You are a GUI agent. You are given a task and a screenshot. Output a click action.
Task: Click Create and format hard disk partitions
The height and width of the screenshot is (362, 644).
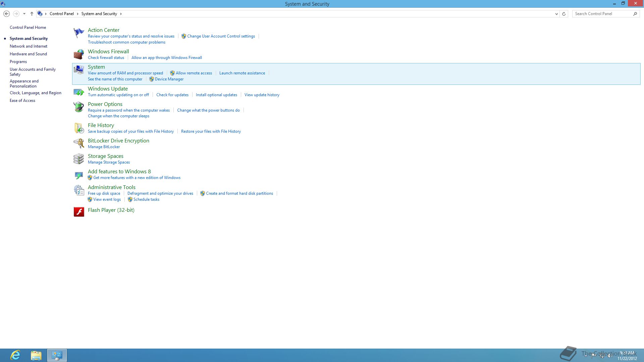pyautogui.click(x=239, y=193)
